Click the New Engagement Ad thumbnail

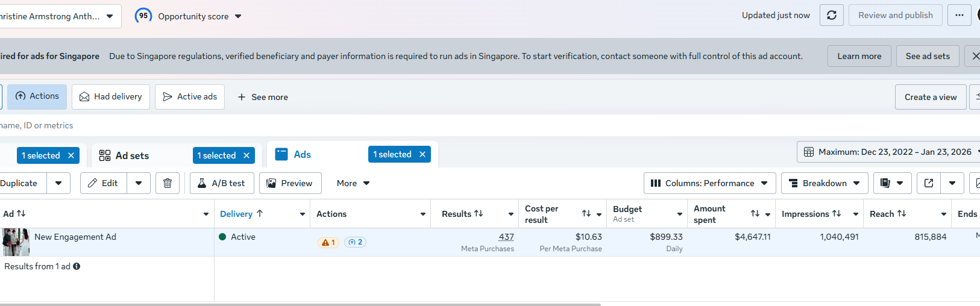16,242
